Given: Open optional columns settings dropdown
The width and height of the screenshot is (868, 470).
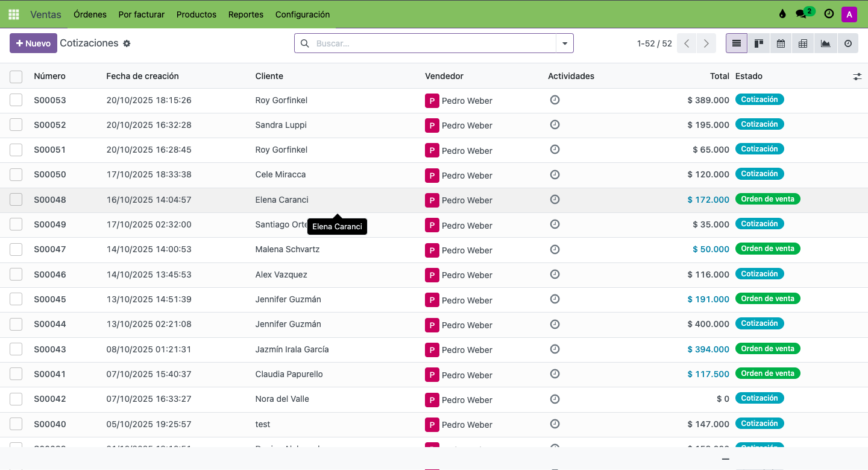Looking at the screenshot, I should pyautogui.click(x=857, y=77).
